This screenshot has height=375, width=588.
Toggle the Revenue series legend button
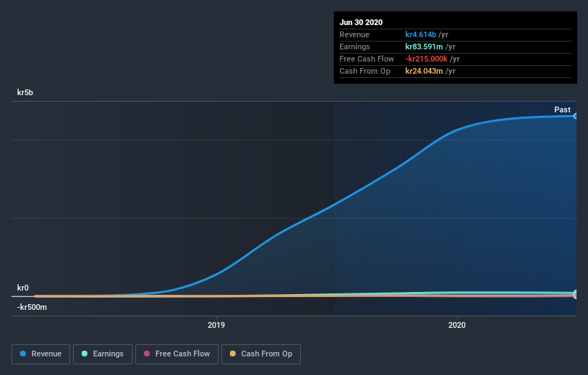41,354
